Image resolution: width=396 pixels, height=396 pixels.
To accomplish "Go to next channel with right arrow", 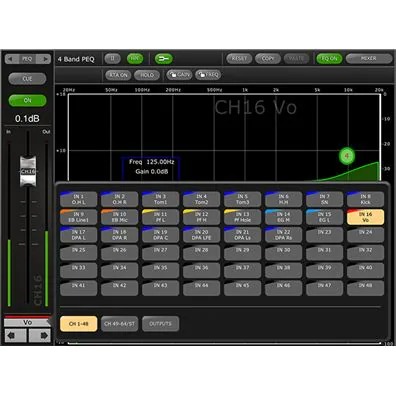I will pos(39,335).
